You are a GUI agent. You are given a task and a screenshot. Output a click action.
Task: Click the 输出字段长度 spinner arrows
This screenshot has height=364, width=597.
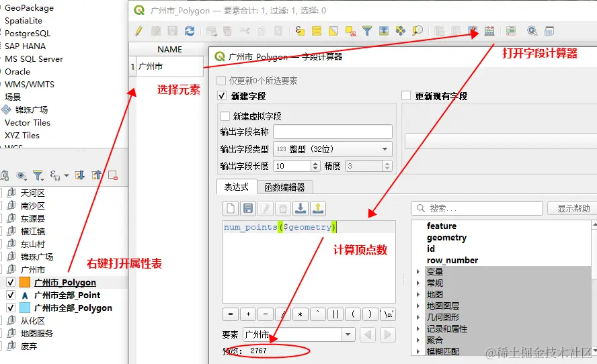tap(315, 166)
